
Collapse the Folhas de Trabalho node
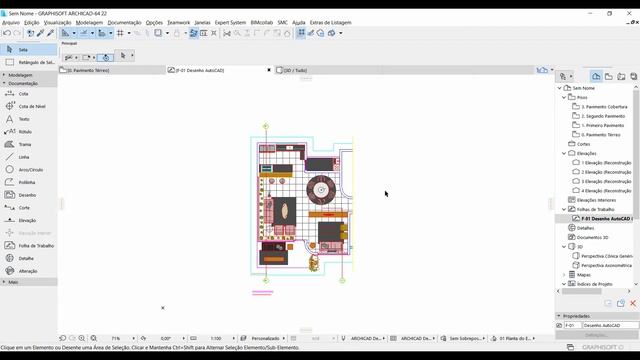tap(564, 209)
